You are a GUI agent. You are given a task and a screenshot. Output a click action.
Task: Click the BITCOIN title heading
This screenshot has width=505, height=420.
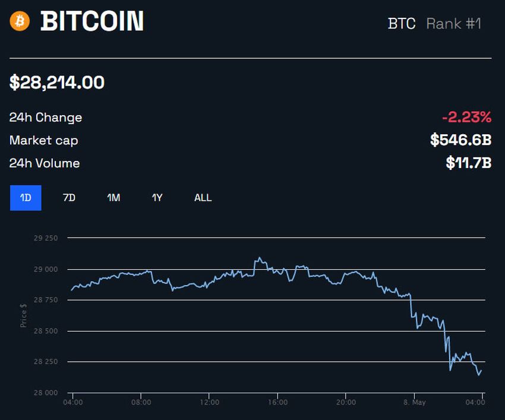[92, 22]
